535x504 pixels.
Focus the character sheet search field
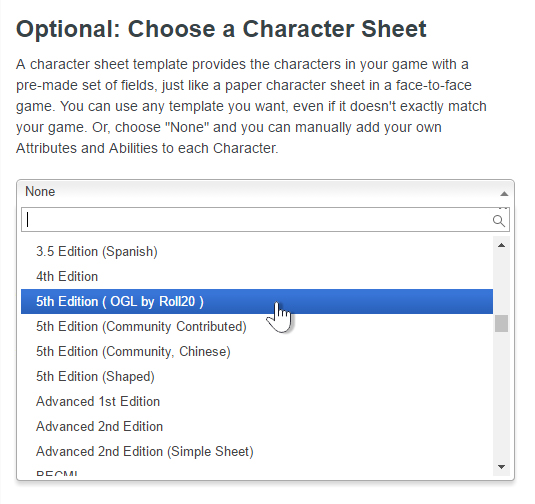click(265, 220)
